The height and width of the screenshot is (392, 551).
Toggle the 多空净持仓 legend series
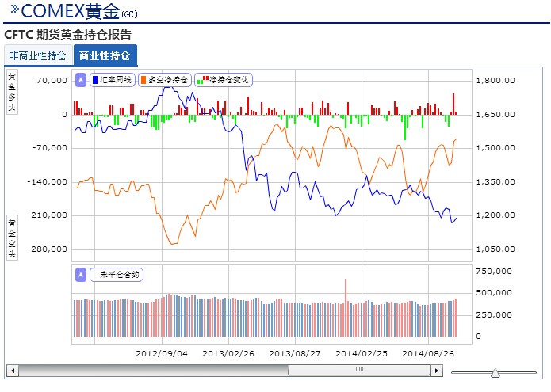[164, 80]
